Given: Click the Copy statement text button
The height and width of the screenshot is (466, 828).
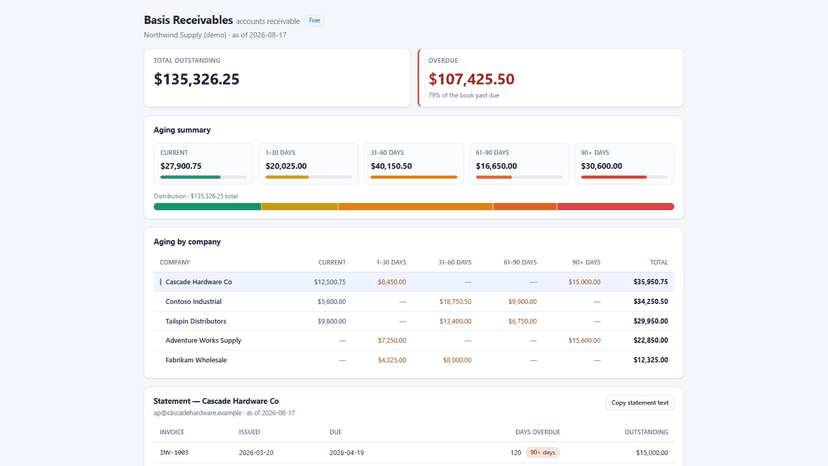Looking at the screenshot, I should pyautogui.click(x=639, y=403).
